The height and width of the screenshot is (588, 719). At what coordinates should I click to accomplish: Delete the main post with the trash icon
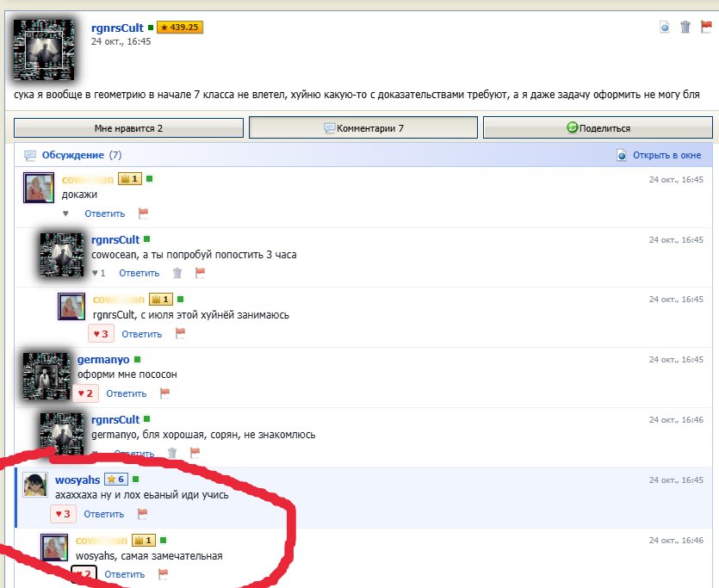pyautogui.click(x=685, y=27)
